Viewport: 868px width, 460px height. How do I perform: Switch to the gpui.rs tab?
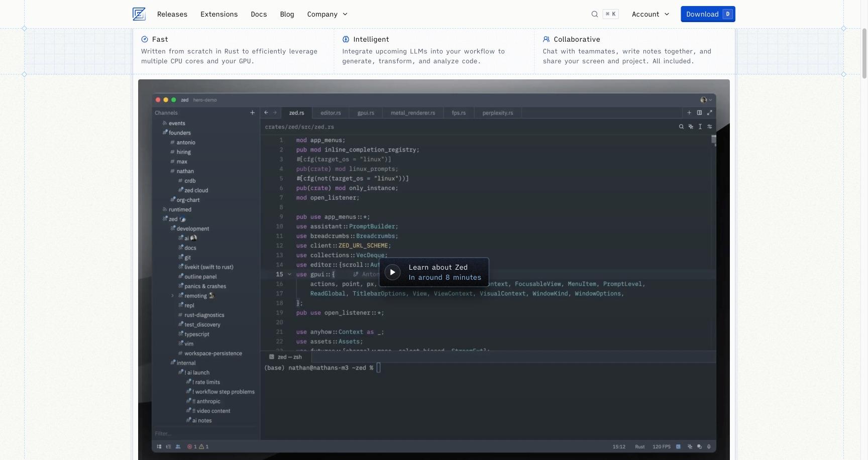point(366,113)
